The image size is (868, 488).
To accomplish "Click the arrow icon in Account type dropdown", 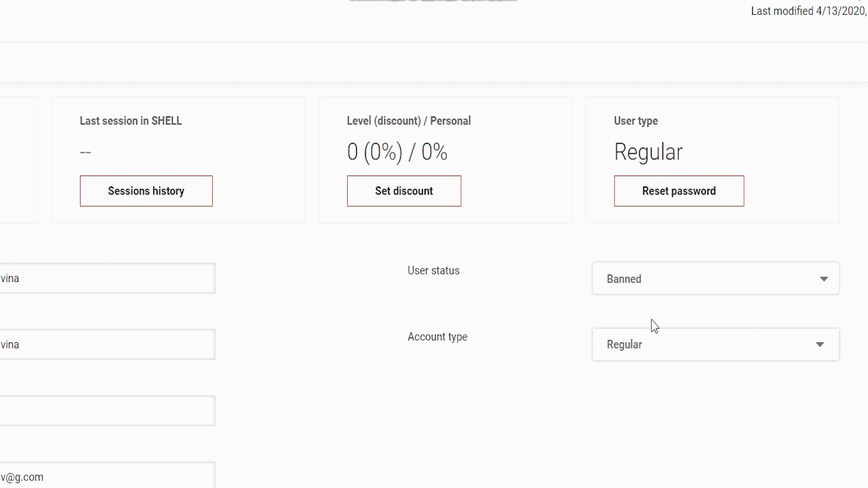I will point(820,344).
